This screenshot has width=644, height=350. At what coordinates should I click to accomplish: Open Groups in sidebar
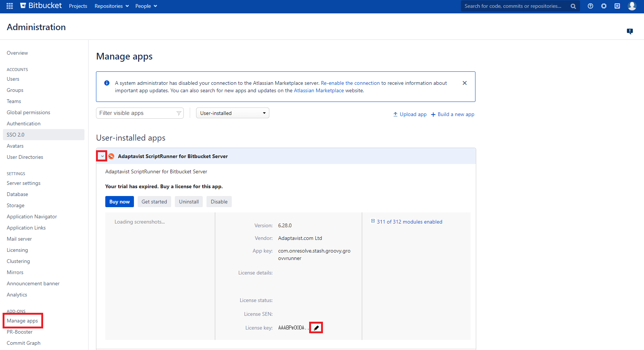[x=15, y=90]
